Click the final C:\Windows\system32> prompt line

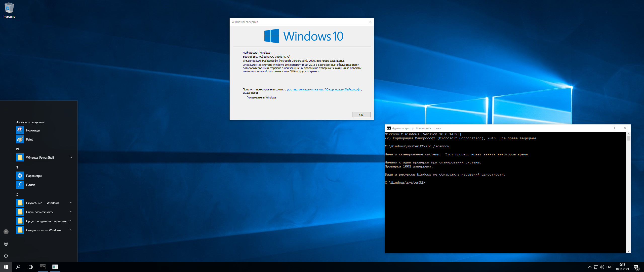point(405,183)
